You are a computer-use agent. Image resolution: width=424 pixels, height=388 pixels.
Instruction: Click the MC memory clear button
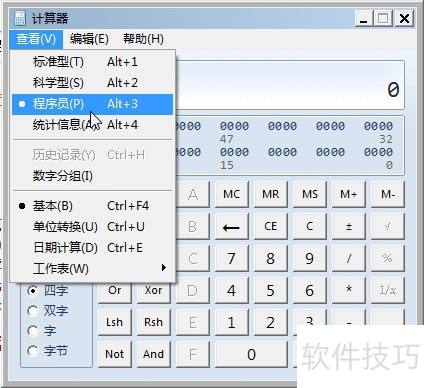click(232, 194)
